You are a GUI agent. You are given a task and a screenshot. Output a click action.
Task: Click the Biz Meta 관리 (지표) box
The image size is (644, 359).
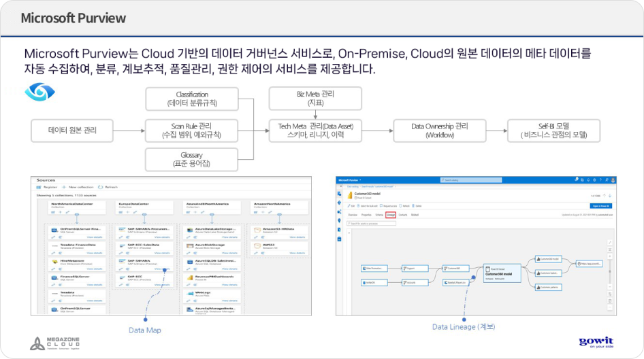coord(315,99)
